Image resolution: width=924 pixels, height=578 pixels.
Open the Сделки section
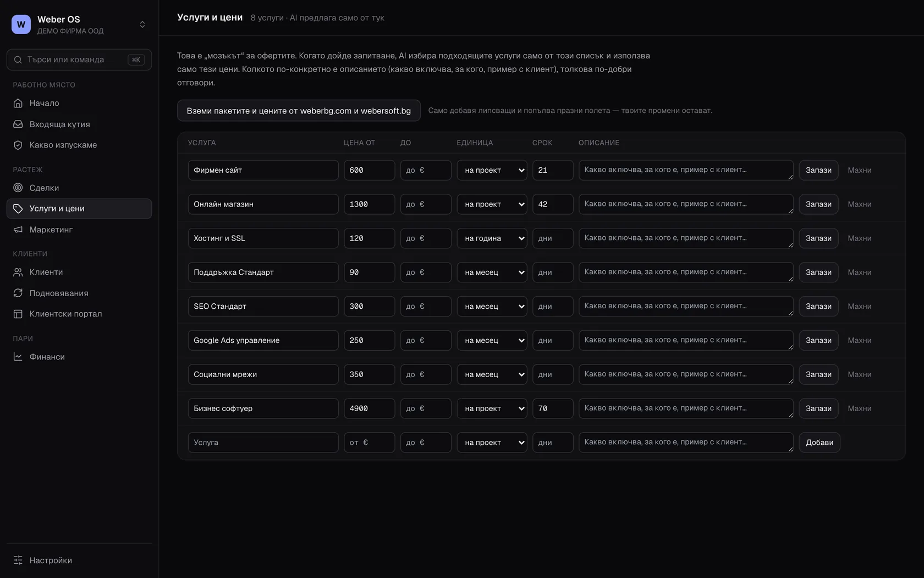click(x=79, y=188)
